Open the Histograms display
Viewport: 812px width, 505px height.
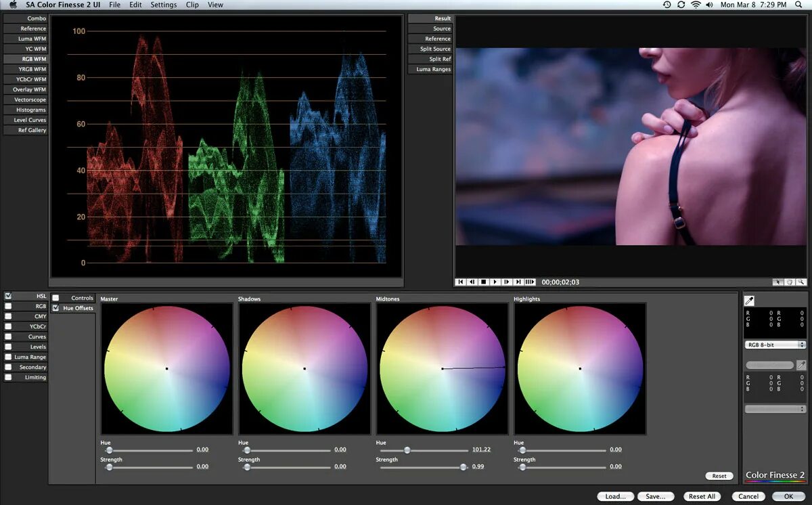[27, 109]
